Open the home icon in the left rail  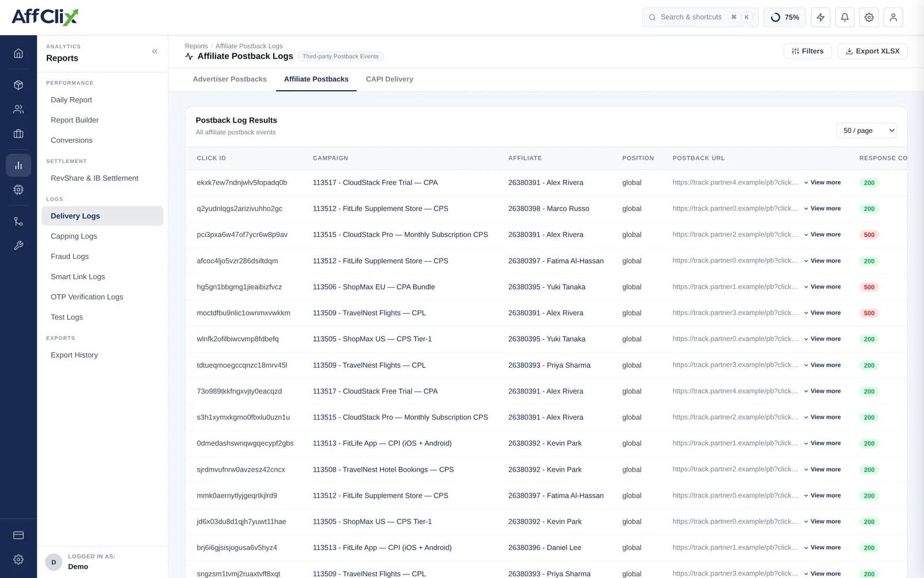pos(18,53)
